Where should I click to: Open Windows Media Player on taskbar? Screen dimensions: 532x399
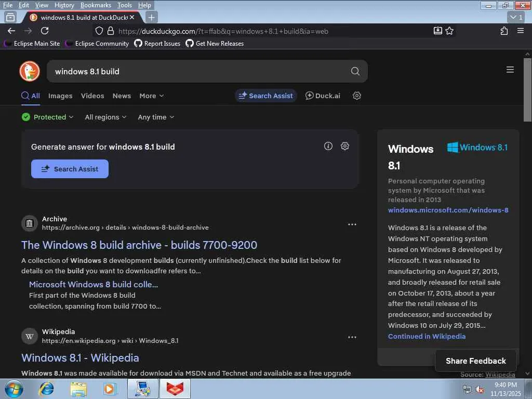point(109,389)
